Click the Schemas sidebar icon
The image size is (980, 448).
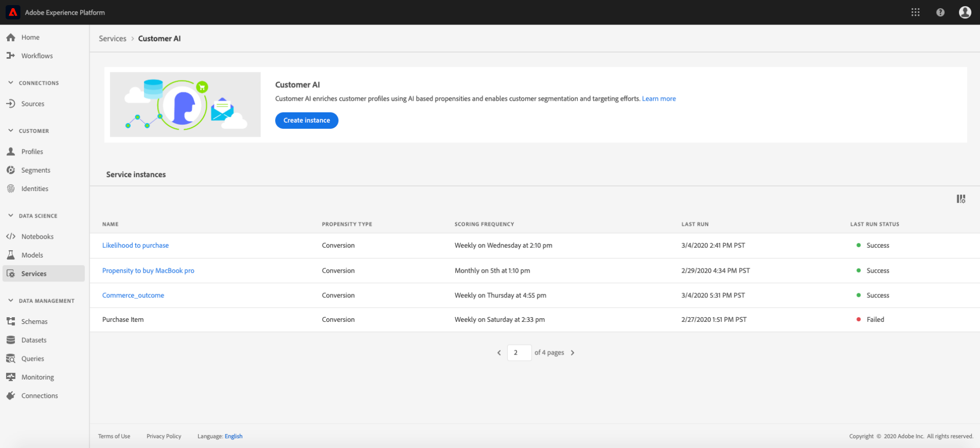click(x=11, y=321)
